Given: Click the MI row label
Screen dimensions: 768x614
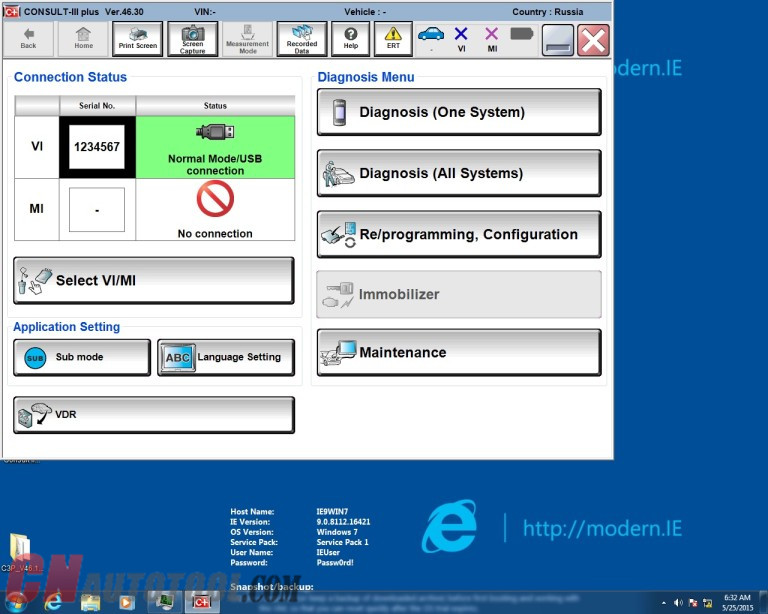Looking at the screenshot, I should click(37, 209).
